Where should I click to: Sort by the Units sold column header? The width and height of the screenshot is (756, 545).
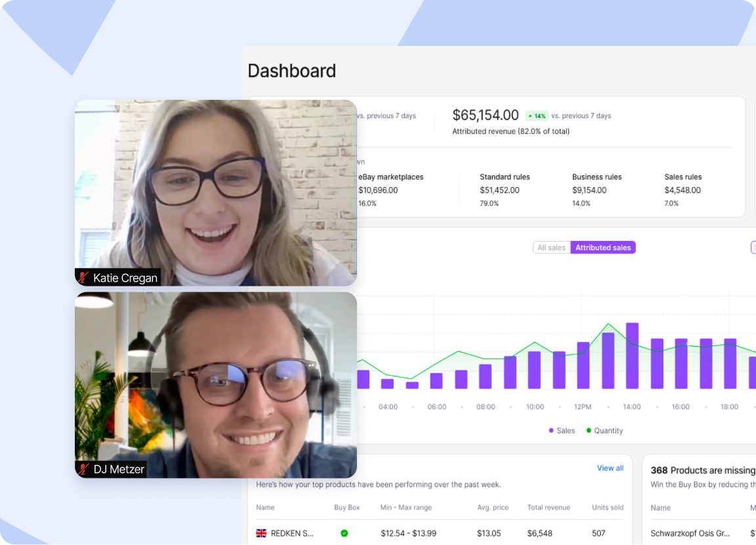coord(607,508)
